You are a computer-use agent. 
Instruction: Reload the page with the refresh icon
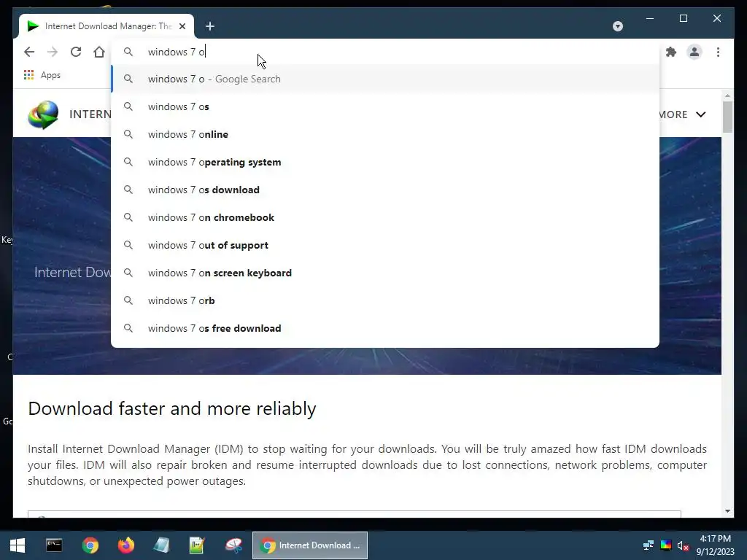76,52
